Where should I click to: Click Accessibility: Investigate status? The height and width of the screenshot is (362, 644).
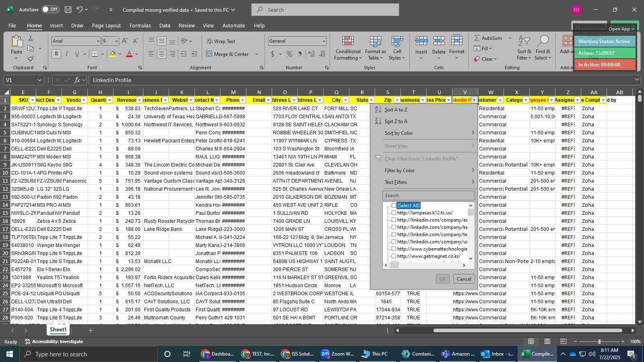point(54,341)
